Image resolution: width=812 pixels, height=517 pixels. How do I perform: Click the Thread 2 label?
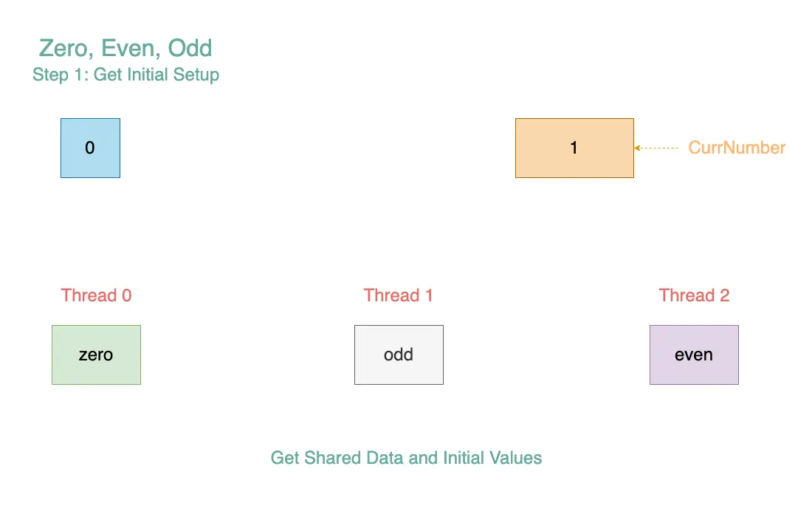tap(694, 295)
